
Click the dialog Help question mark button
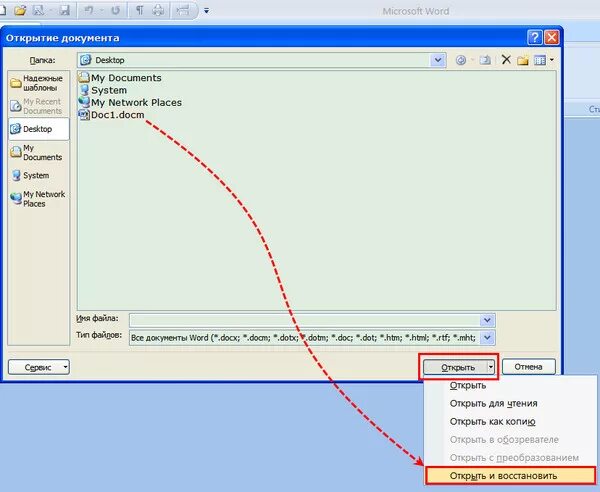click(x=535, y=37)
